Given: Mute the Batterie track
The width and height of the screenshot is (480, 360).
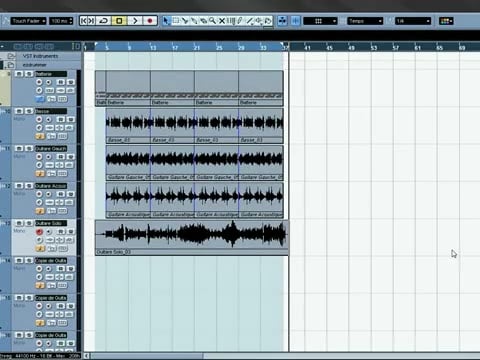Looking at the screenshot, I should click(x=19, y=74).
